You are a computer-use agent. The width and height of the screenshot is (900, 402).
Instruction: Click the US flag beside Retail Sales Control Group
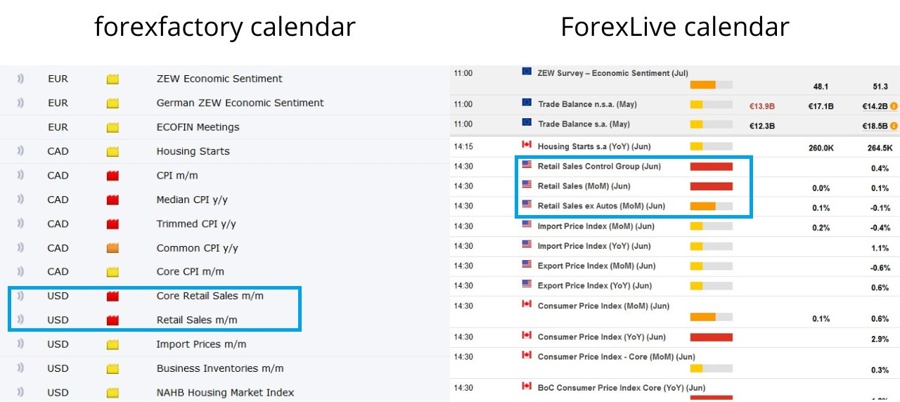point(527,164)
